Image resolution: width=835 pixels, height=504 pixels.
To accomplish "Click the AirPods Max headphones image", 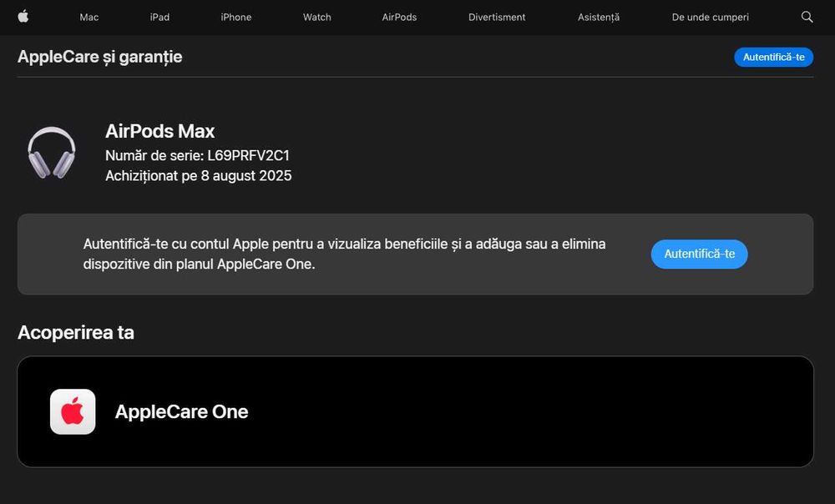I will (x=52, y=153).
